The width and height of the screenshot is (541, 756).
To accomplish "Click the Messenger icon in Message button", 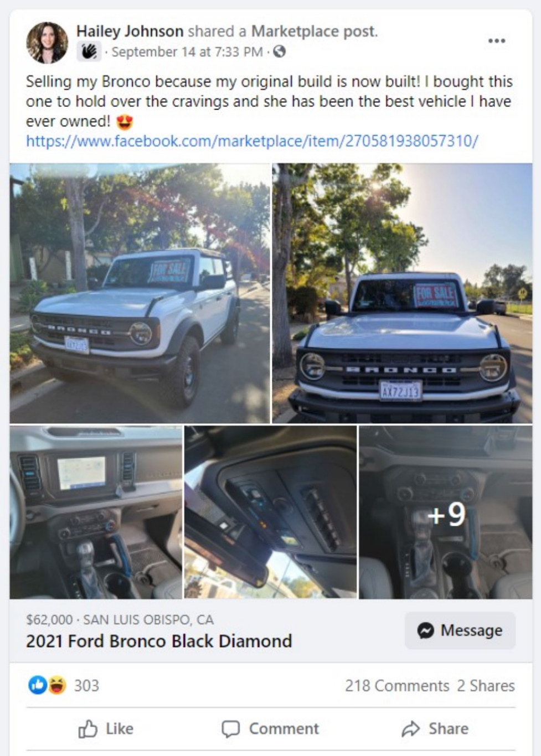I will [425, 630].
